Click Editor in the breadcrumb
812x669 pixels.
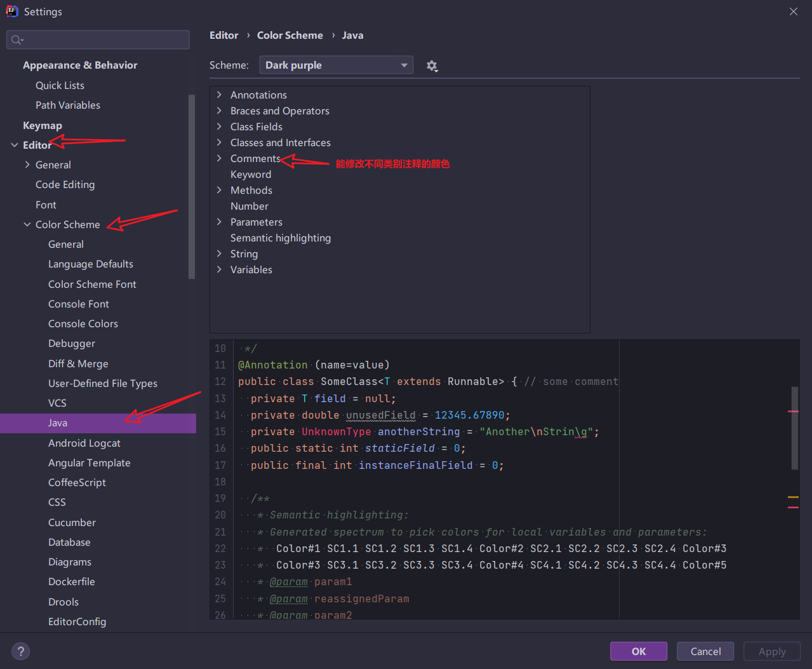pos(224,36)
